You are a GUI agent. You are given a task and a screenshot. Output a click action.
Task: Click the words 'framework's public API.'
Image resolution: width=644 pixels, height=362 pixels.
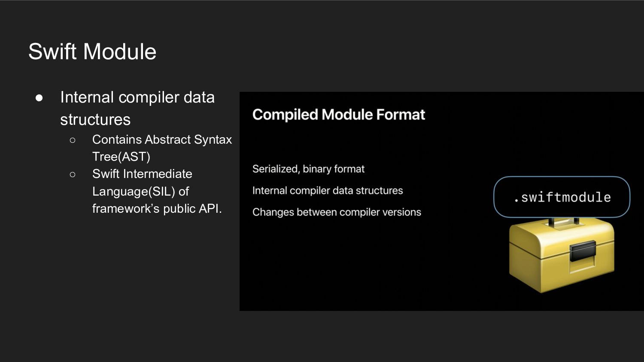157,208
